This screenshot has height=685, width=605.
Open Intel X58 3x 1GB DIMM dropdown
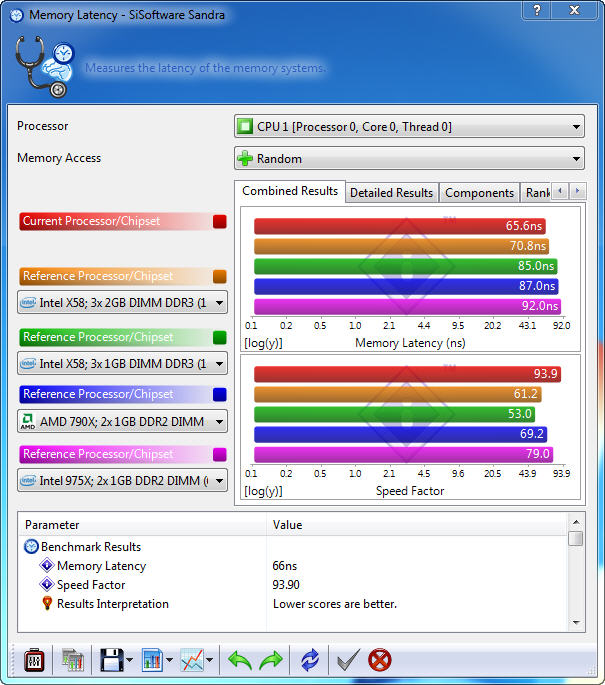coord(122,363)
